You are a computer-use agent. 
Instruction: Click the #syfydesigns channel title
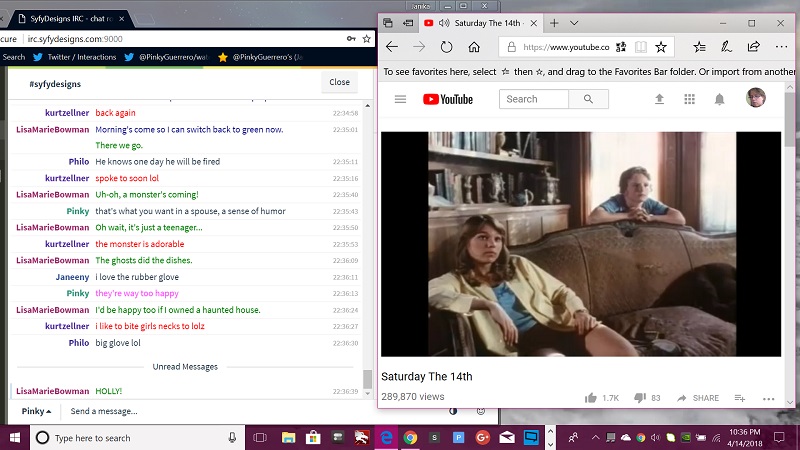55,84
